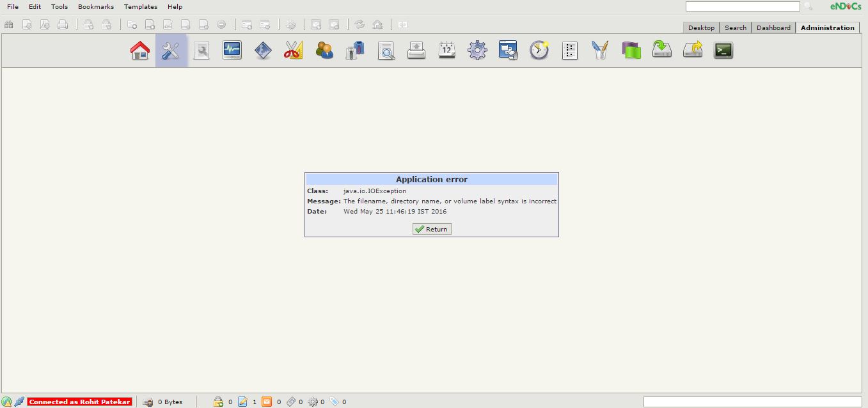The width and height of the screenshot is (868, 408).
Task: Click the printer icon in admin toolbar
Action: [x=416, y=51]
